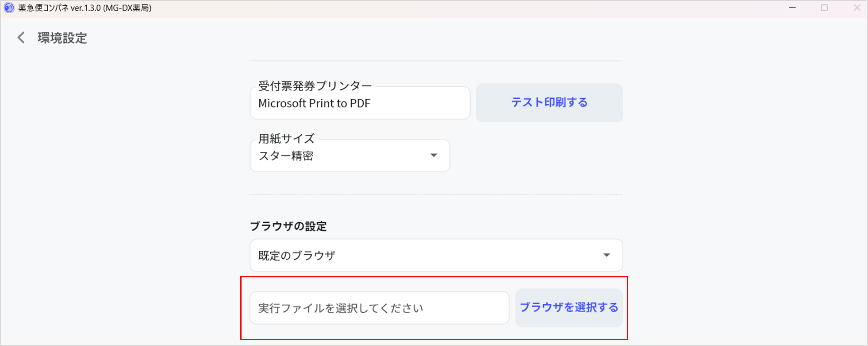Open the 用紙サイズ combo box
The width and height of the screenshot is (868, 346).
tap(350, 156)
